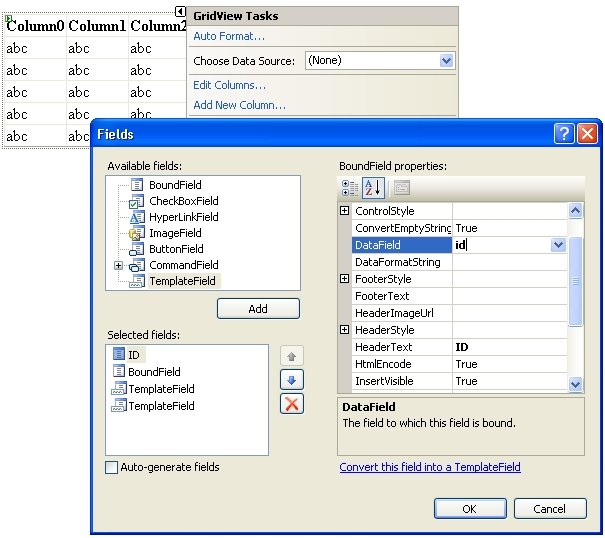Click the Cancel button
This screenshot has height=538, width=605.
(x=550, y=509)
